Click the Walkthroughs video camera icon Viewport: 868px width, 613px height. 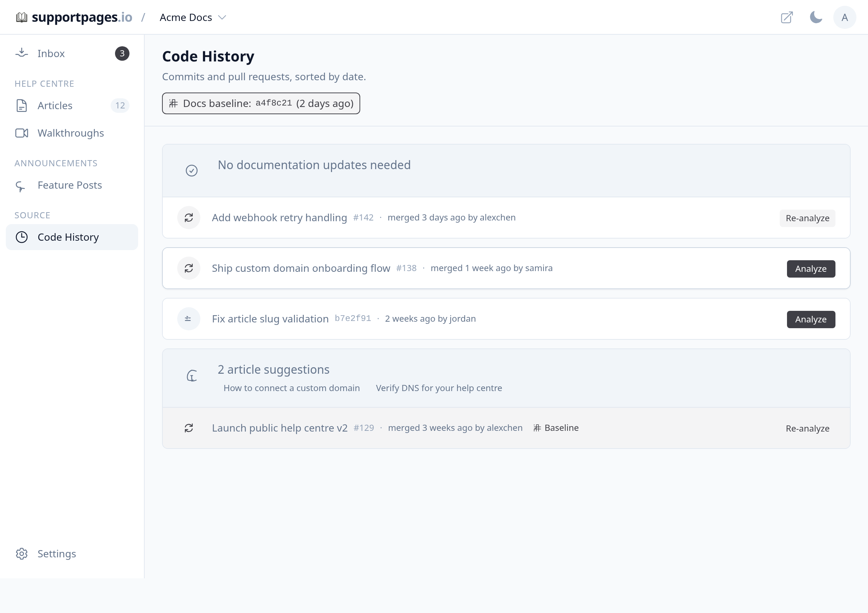click(x=22, y=133)
